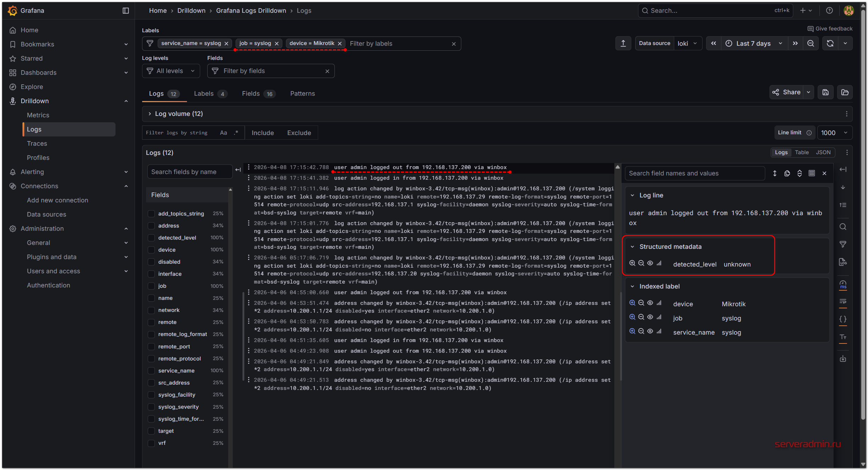Click filter-in icon for device Mikrotik
868x470 pixels.
click(632, 303)
